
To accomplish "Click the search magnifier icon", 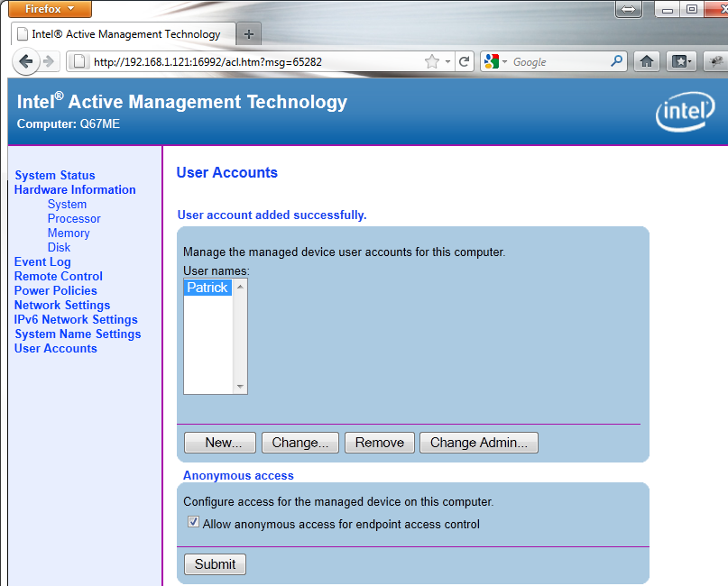I will click(x=616, y=60).
